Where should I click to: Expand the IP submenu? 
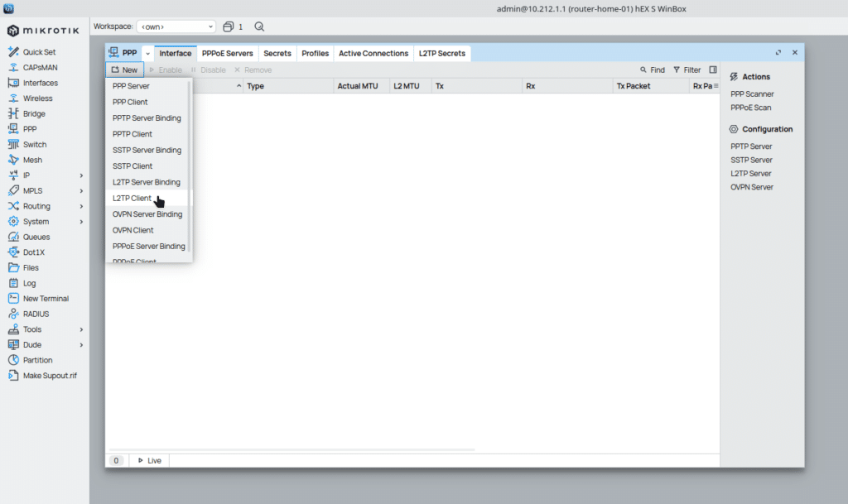tap(81, 175)
